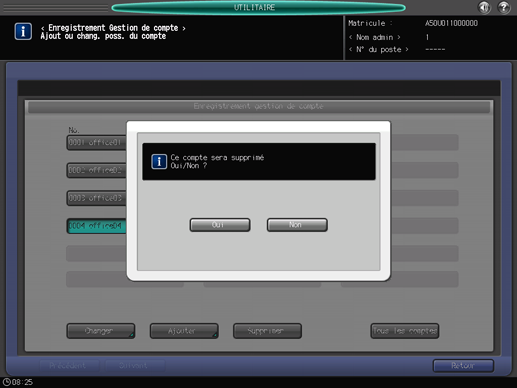Select the 0002 office02 account
Screen dimensions: 517x388
96,170
